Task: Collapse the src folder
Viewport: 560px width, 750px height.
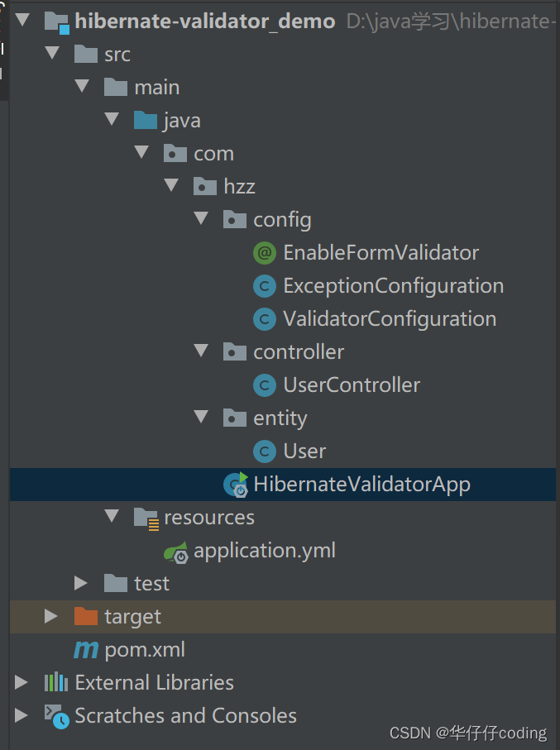Action: tap(52, 53)
